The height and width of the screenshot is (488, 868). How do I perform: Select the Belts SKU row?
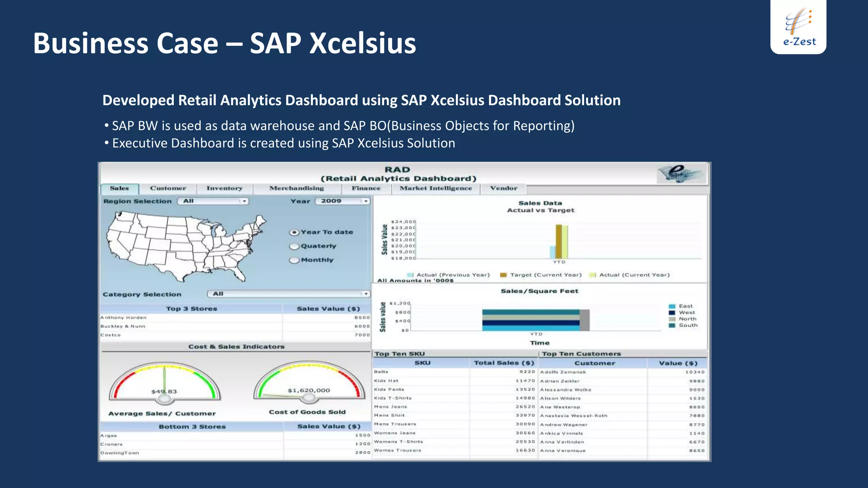(x=455, y=372)
